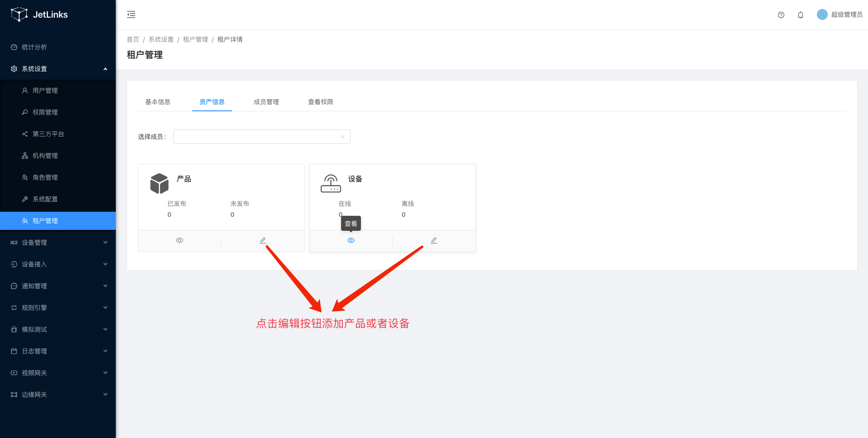This screenshot has height=438, width=868.
Task: Click the 权限管理 key icon
Action: click(25, 112)
